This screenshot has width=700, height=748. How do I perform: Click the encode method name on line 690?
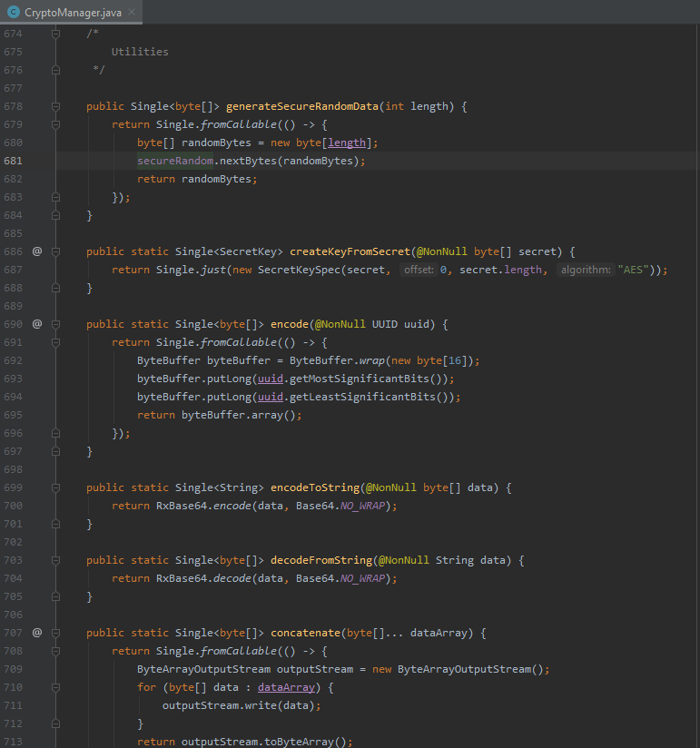coord(290,324)
